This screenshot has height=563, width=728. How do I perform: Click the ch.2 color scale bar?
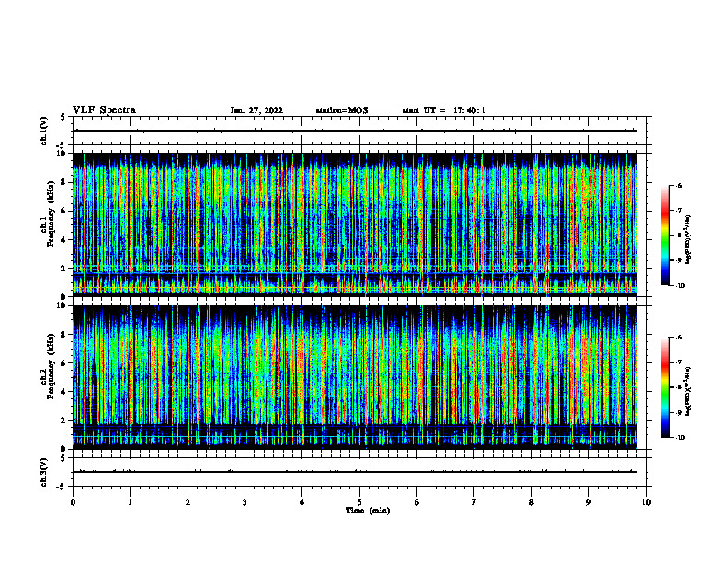coord(665,387)
